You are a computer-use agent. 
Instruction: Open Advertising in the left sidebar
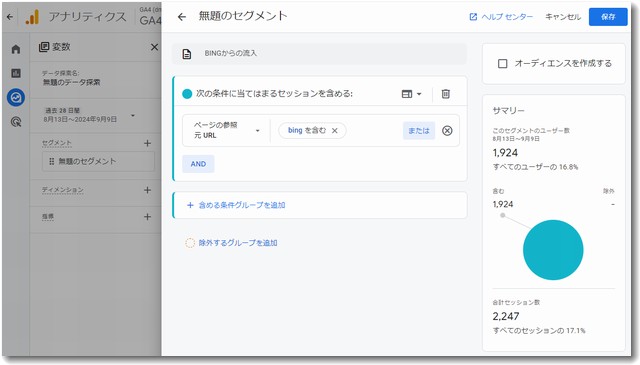pyautogui.click(x=16, y=122)
